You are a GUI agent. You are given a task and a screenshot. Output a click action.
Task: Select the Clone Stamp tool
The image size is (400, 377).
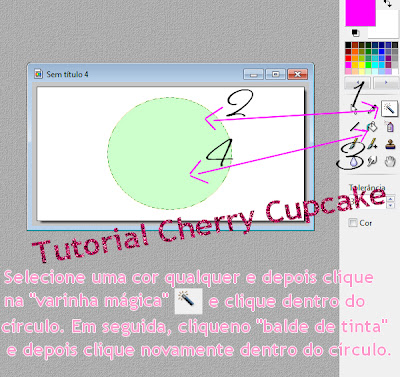click(390, 144)
